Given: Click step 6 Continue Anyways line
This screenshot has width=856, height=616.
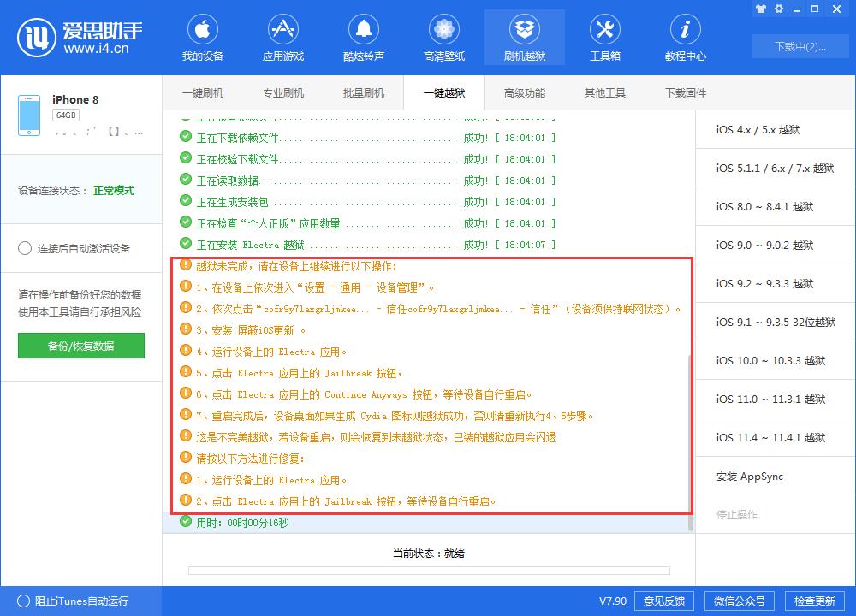Looking at the screenshot, I should (355, 394).
